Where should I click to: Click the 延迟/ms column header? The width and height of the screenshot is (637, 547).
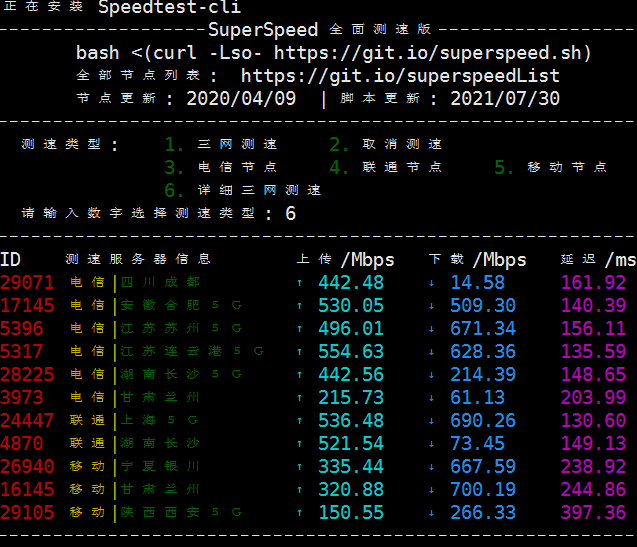598,260
